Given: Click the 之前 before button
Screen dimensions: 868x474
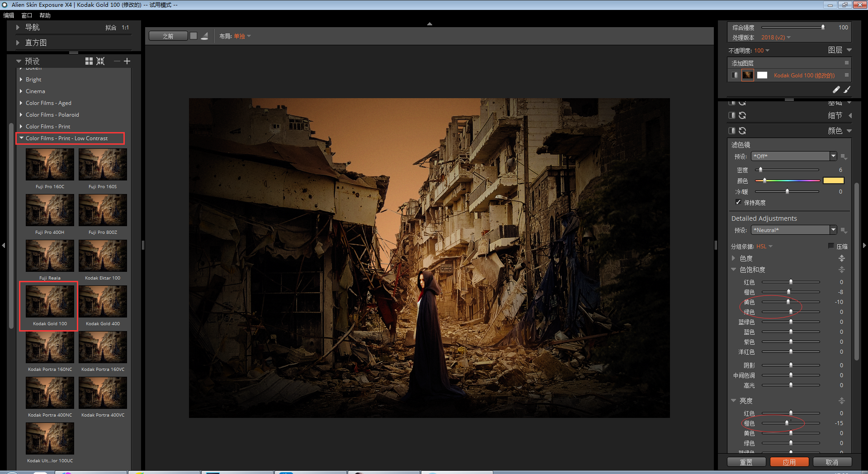Looking at the screenshot, I should [168, 36].
